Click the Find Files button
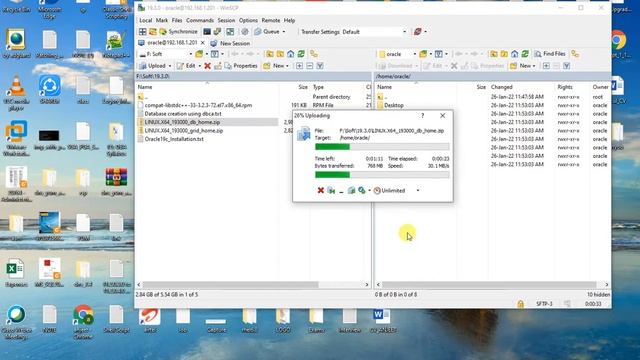This screenshot has width=640, height=360. [550, 54]
